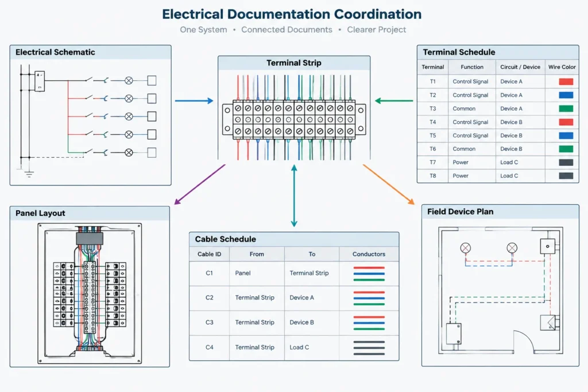The height and width of the screenshot is (392, 588).
Task: Click the Terminal column header
Action: click(x=433, y=67)
